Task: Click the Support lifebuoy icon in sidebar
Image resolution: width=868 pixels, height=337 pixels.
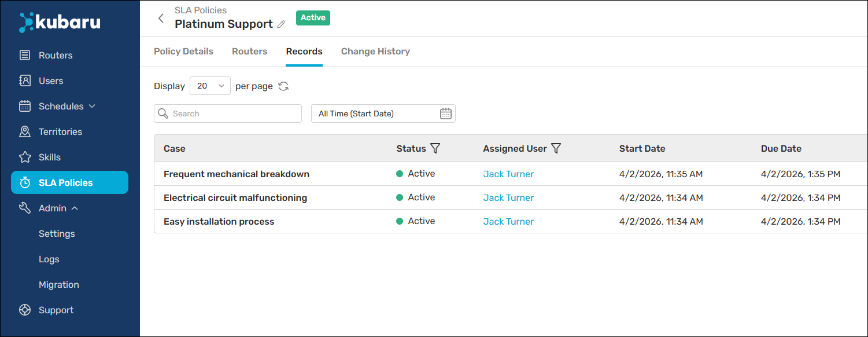Action: (x=25, y=310)
